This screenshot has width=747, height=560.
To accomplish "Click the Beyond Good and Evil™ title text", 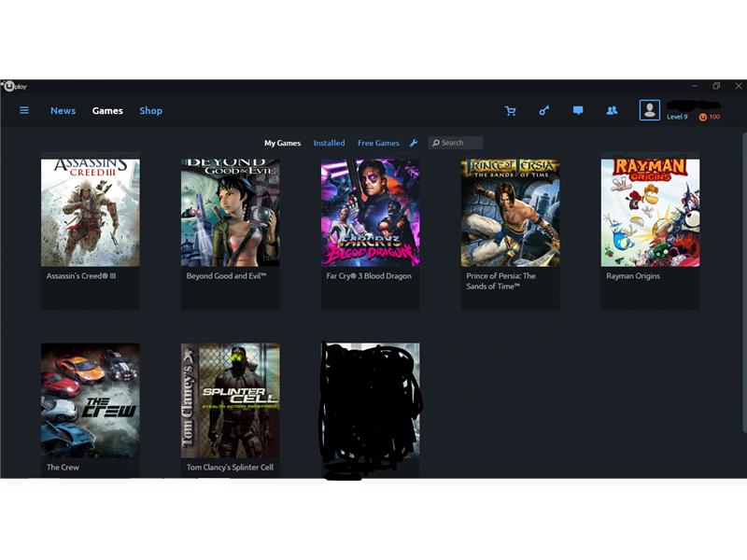I will click(226, 275).
